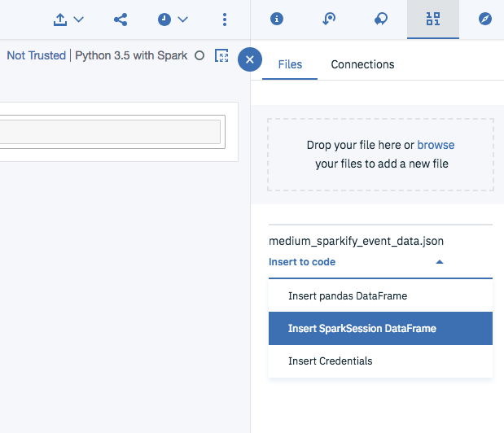Image resolution: width=504 pixels, height=433 pixels.
Task: Select Insert pandas DataFrame option
Action: click(x=348, y=296)
